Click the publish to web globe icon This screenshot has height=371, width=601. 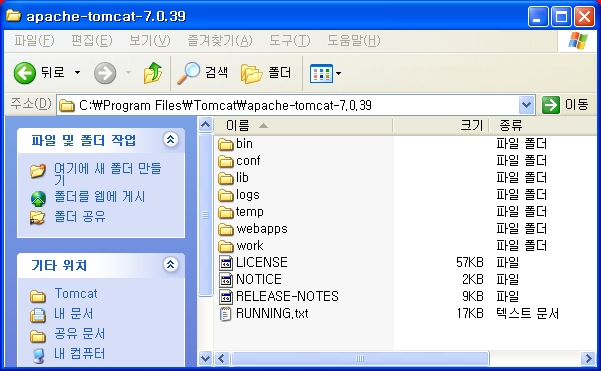pos(38,198)
